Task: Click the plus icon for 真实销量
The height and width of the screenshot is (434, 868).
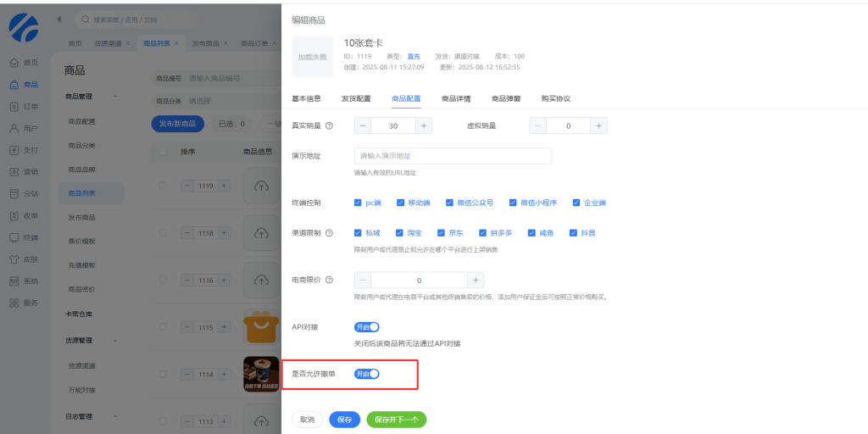Action: (423, 125)
